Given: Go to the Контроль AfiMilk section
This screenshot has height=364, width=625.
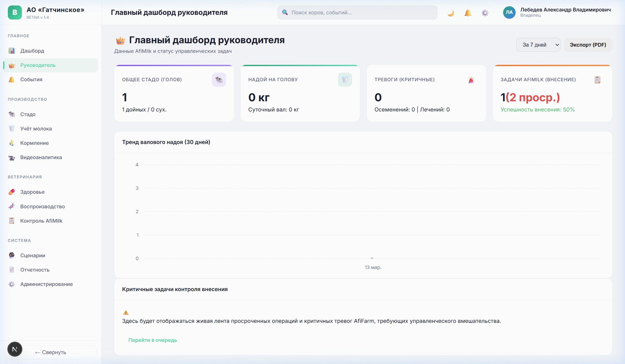Looking at the screenshot, I should click(x=41, y=221).
